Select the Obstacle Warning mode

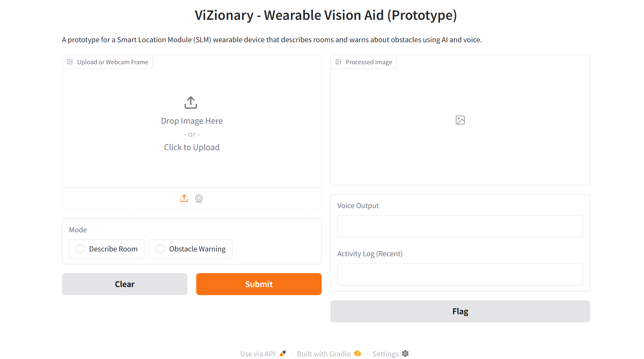point(160,249)
